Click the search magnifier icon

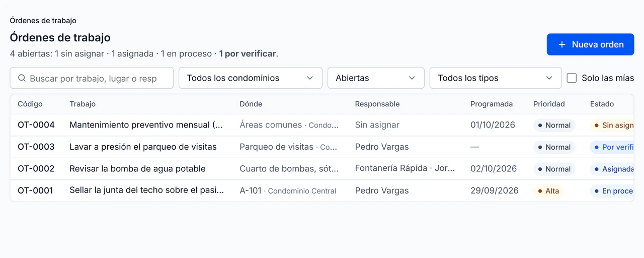(22, 78)
